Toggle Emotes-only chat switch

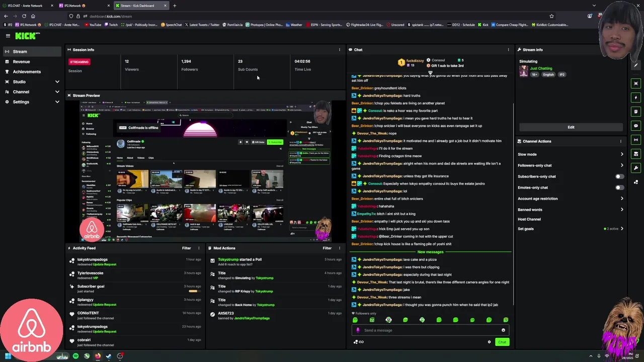point(620,188)
